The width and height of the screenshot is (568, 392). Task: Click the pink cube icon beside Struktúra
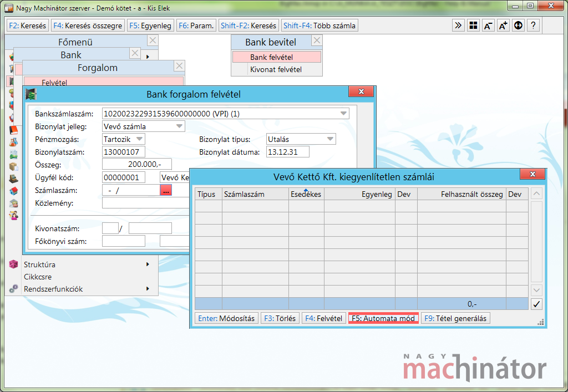click(13, 264)
